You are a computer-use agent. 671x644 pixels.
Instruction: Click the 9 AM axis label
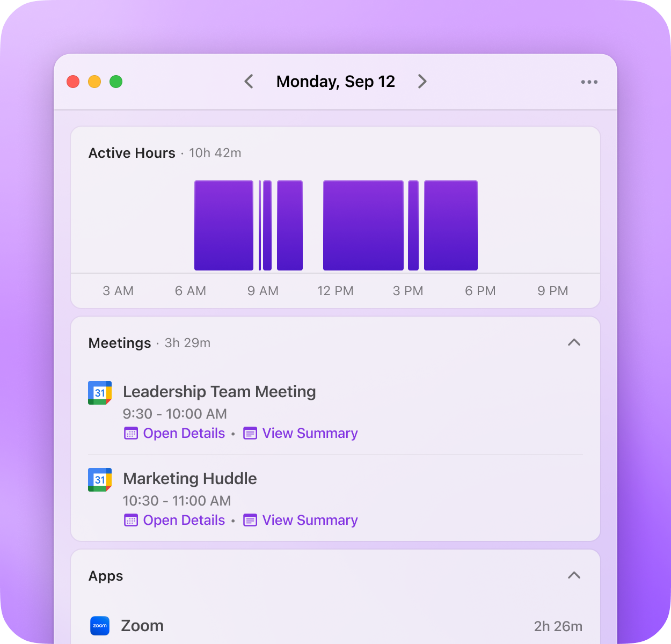263,291
